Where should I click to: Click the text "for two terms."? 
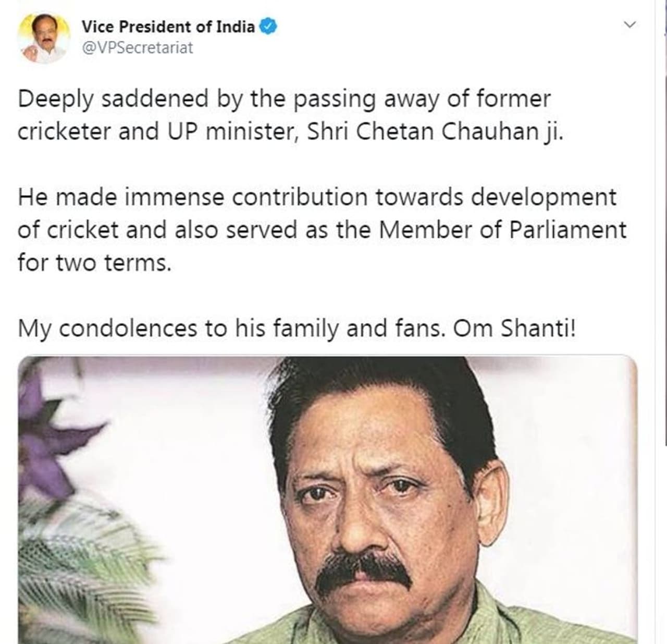[x=94, y=263]
